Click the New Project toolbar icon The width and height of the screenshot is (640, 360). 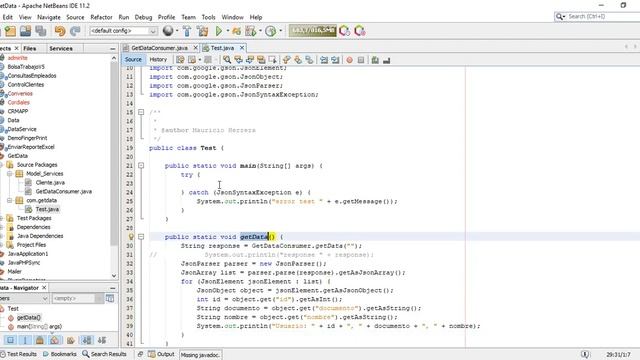tap(10, 31)
